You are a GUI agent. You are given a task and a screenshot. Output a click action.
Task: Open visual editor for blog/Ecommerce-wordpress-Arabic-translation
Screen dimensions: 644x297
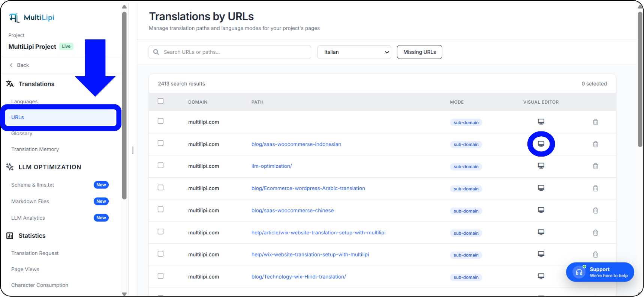541,188
